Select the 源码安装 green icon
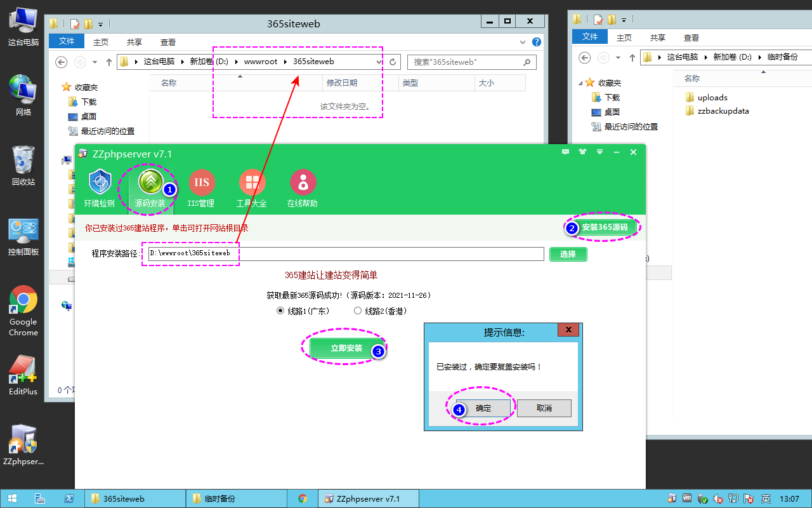Screen dimensions: 812x508 click(150, 184)
